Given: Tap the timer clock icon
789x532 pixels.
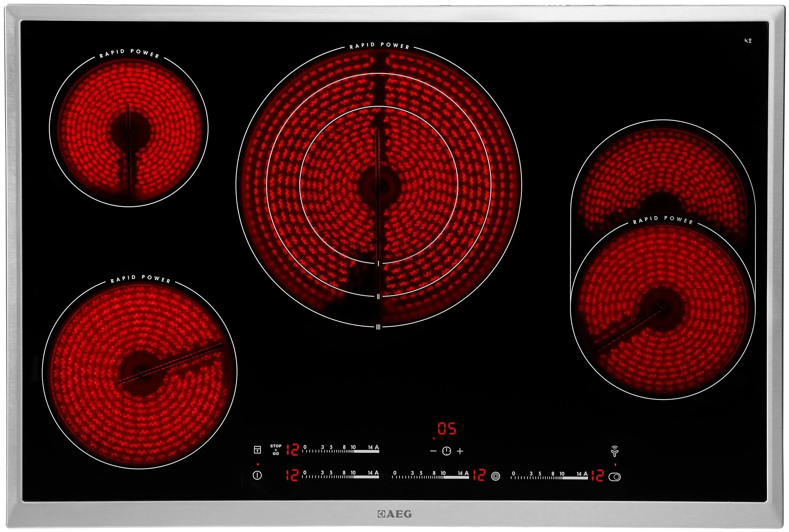Looking at the screenshot, I should (x=446, y=451).
